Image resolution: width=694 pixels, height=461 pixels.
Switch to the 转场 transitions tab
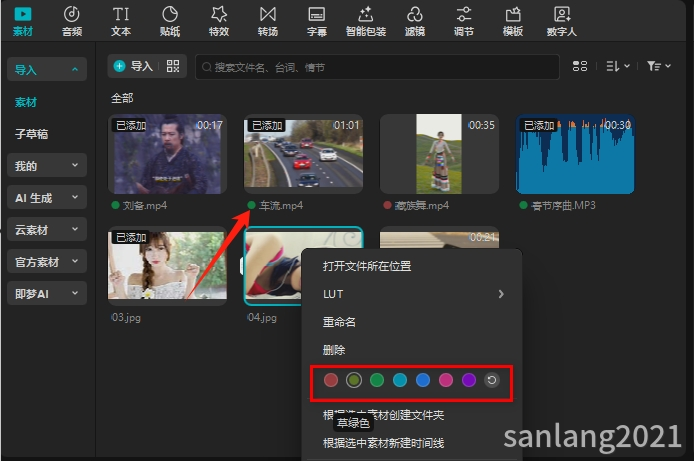[268, 21]
